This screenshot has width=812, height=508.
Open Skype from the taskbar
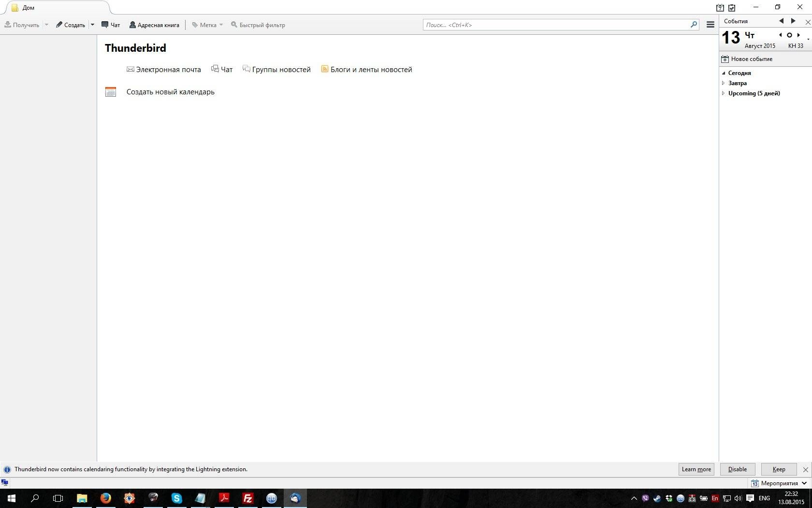176,498
